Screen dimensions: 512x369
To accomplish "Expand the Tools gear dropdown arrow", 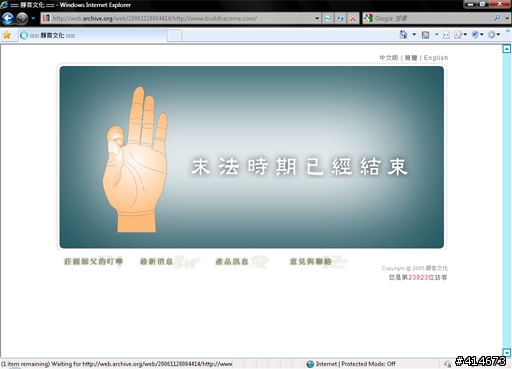I will (498, 34).
